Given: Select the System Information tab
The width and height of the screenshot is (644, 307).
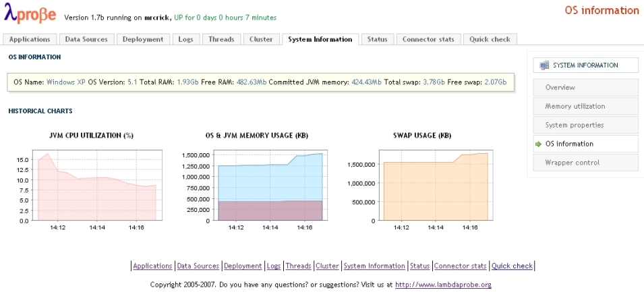Looking at the screenshot, I should click(x=320, y=39).
